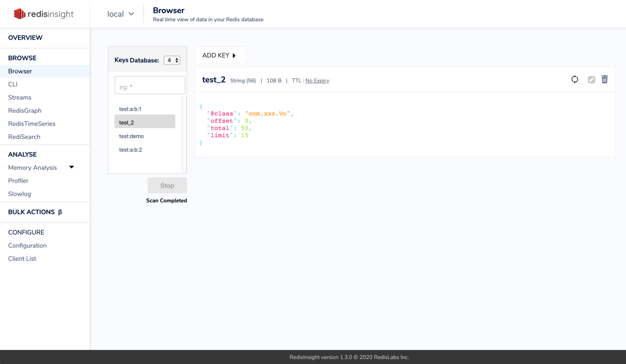Click the No Expiry TTL link

coord(317,81)
